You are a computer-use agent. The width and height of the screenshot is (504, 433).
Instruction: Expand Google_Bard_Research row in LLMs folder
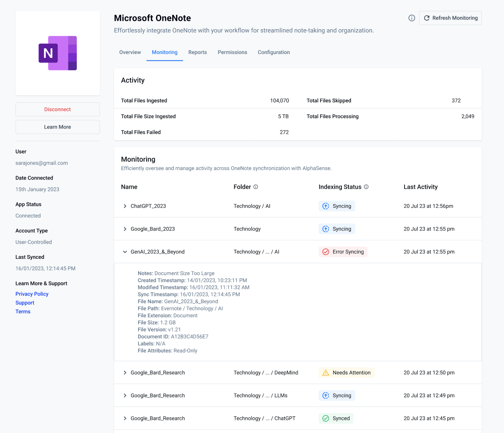pyautogui.click(x=125, y=396)
